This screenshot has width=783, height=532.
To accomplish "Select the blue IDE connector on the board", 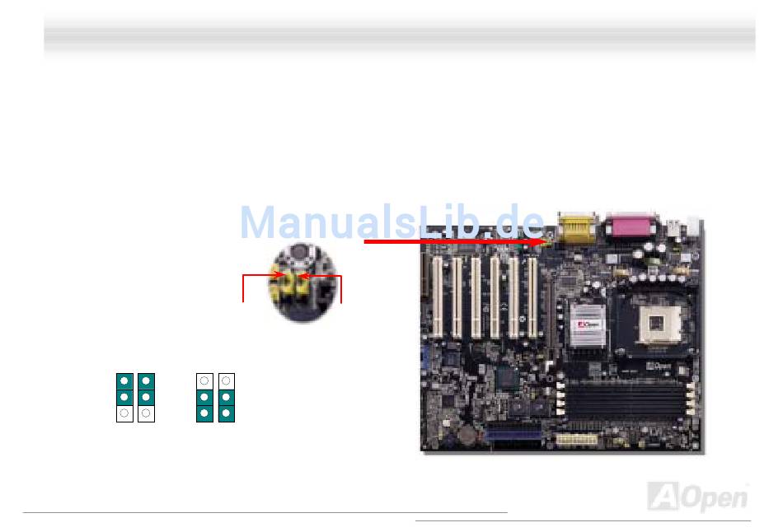I will point(514,432).
